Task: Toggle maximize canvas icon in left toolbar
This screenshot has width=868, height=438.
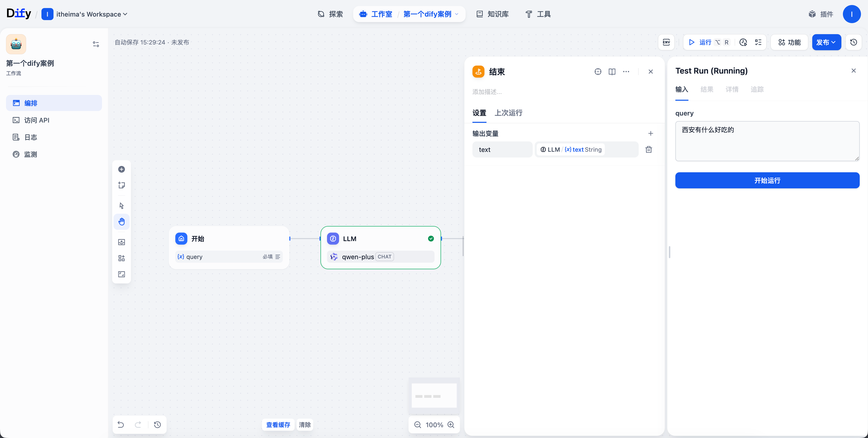Action: coord(122,274)
